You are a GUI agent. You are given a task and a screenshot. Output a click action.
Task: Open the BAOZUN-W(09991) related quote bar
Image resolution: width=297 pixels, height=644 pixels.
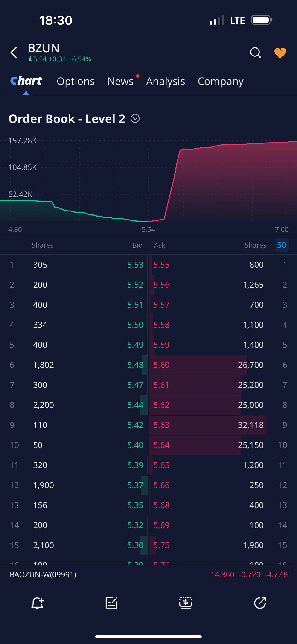[x=148, y=574]
